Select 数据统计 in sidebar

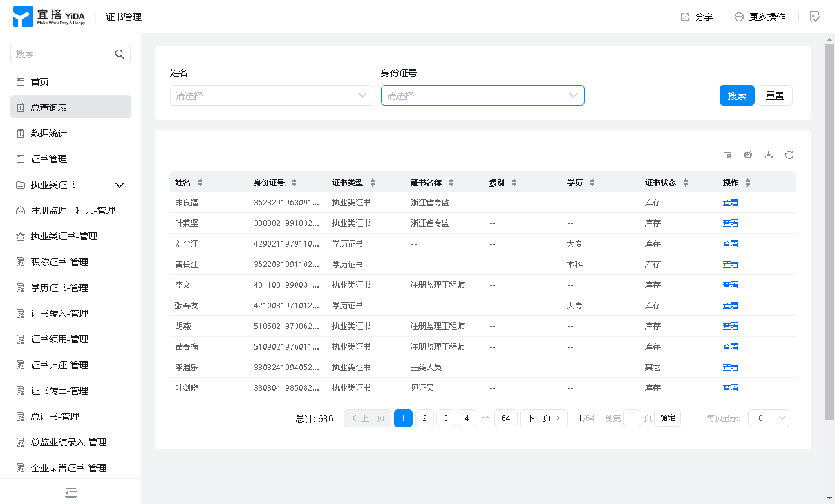coord(71,133)
